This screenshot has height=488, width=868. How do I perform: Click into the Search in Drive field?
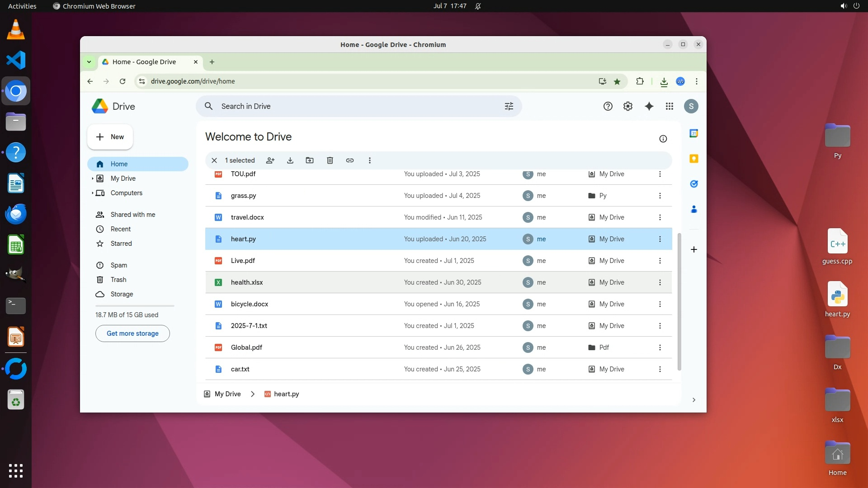tap(353, 106)
